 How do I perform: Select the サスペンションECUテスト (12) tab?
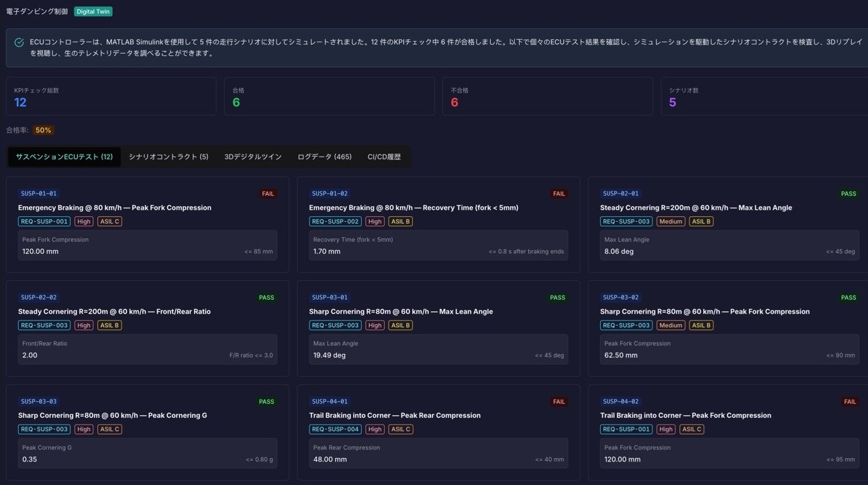pos(64,157)
